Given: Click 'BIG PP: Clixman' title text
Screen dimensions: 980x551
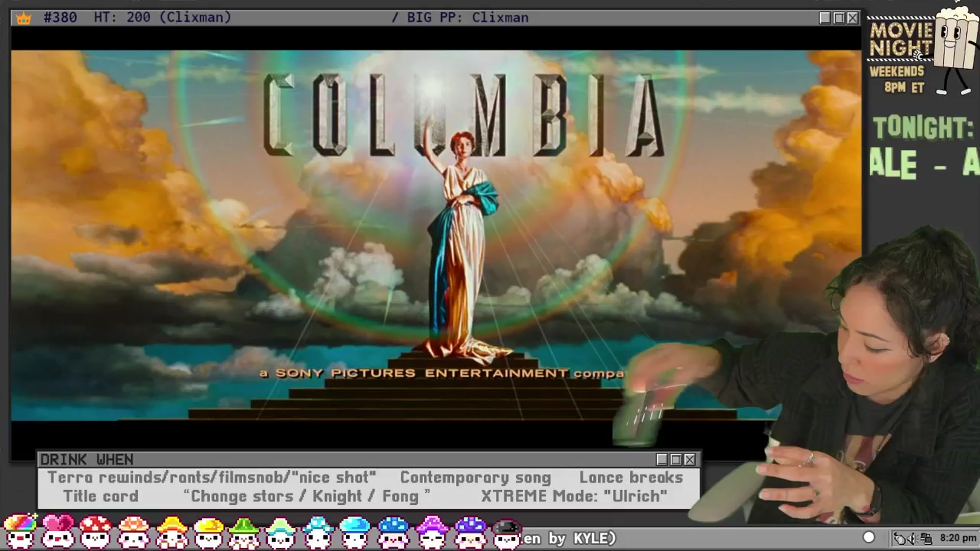Looking at the screenshot, I should (x=467, y=17).
